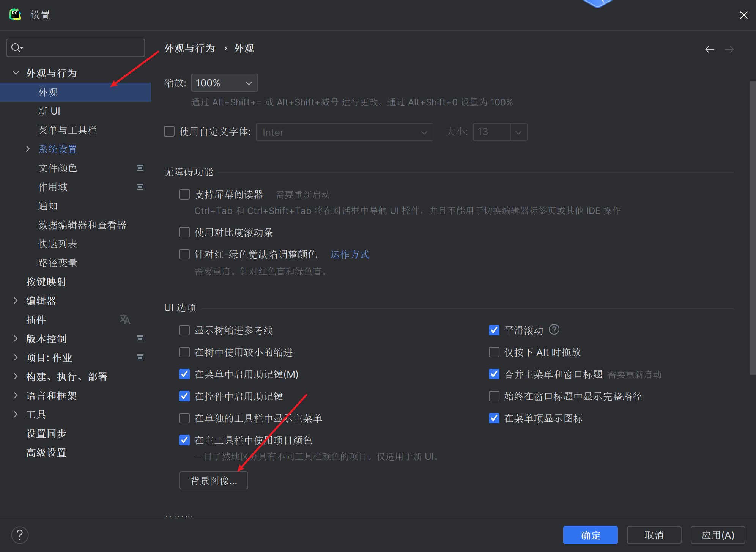Image resolution: width=756 pixels, height=552 pixels.
Task: Go back with the left arrow
Action: [709, 49]
